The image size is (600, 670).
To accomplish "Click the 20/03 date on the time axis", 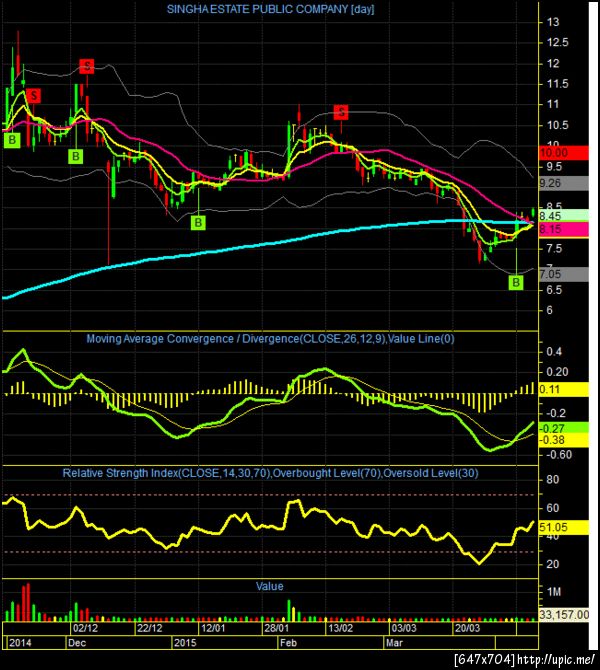I will [x=467, y=628].
